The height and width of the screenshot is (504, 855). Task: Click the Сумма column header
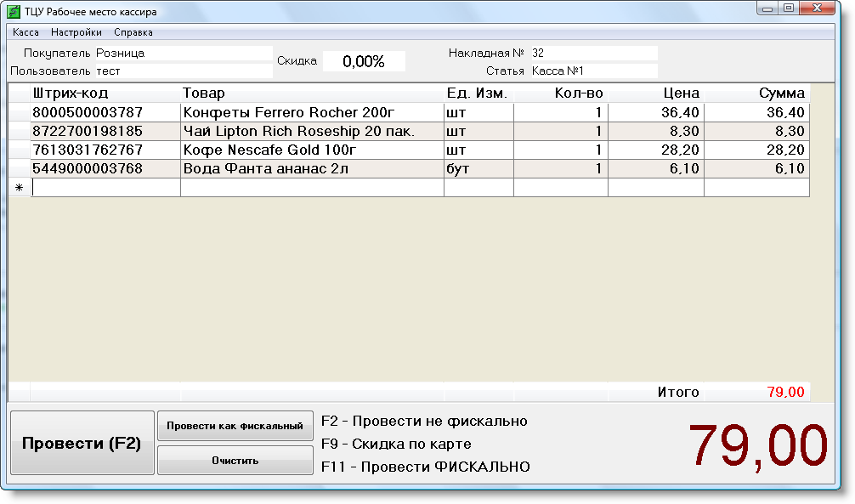(756, 93)
